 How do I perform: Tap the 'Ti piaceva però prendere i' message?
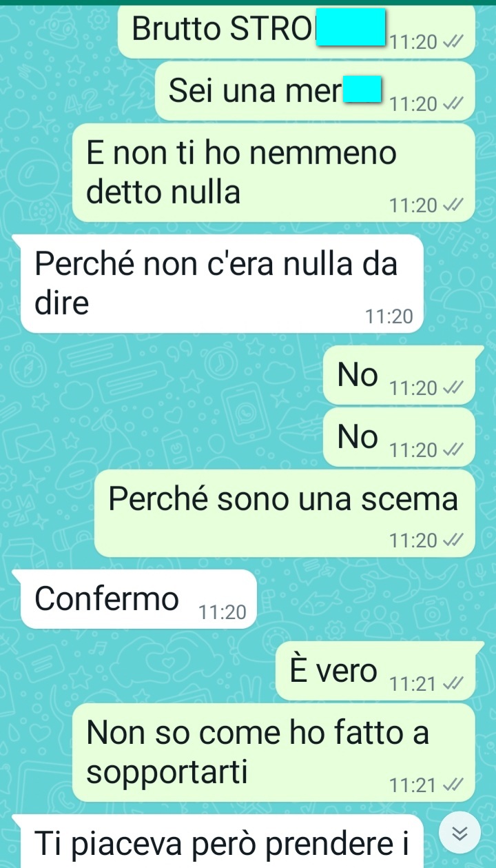222,841
